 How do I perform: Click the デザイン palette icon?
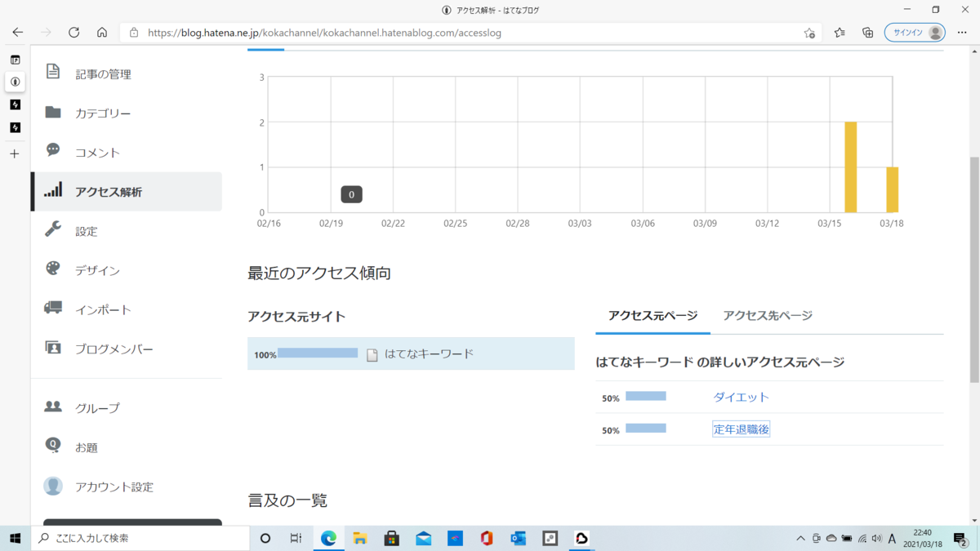point(53,269)
